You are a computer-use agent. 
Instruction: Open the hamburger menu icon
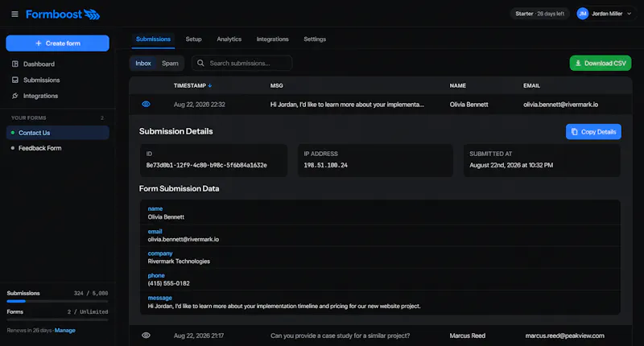pyautogui.click(x=14, y=14)
